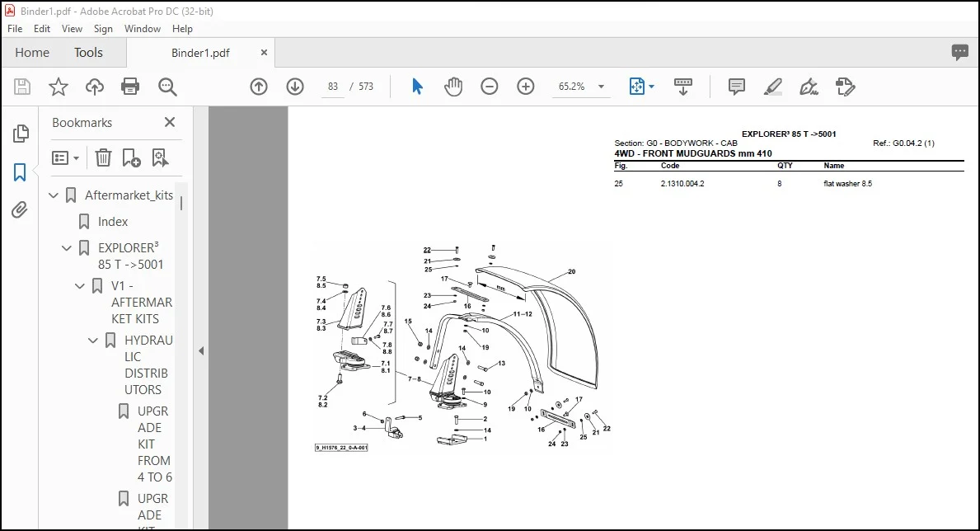Click the stamp tool icon

845,87
